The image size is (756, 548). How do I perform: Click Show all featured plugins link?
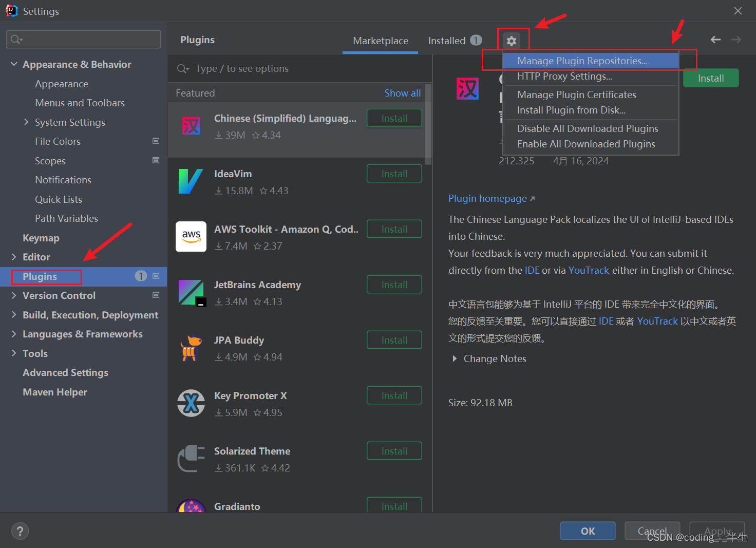[x=403, y=93]
